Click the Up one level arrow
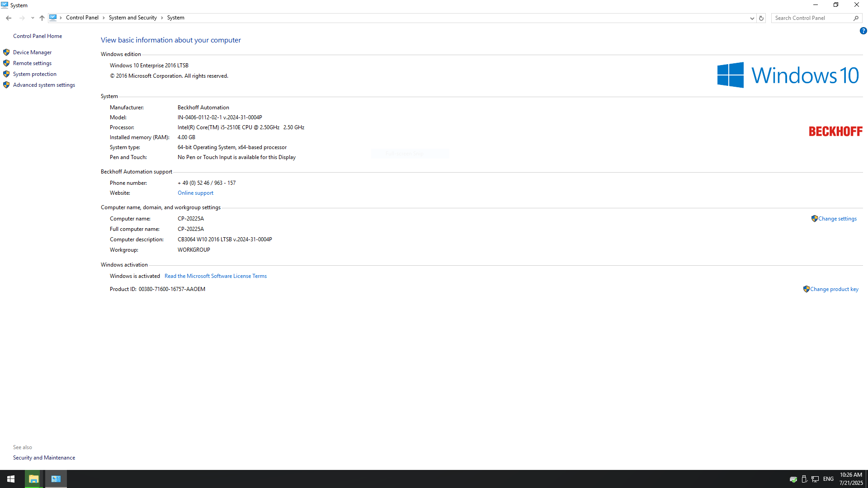The image size is (868, 488). coord(42,18)
